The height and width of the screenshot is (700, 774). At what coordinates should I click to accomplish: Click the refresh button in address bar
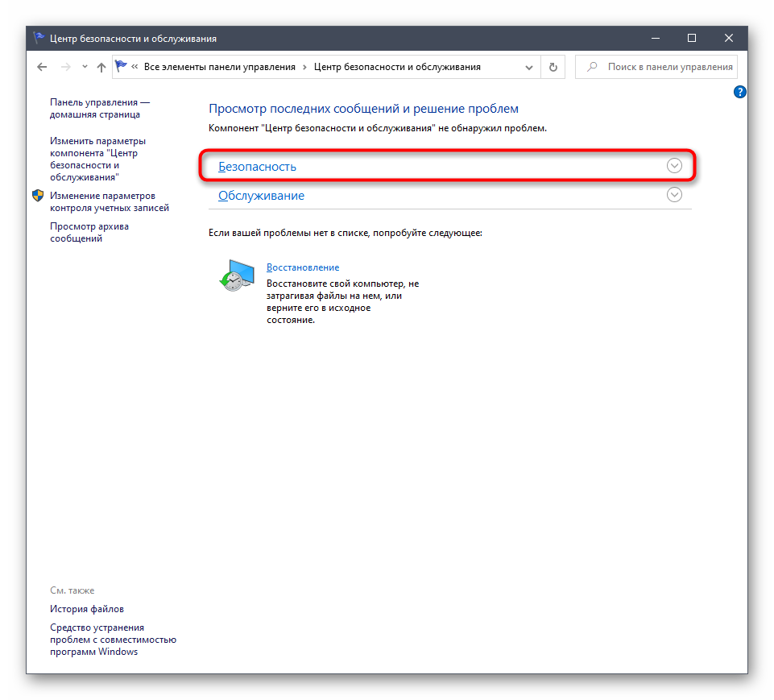(x=553, y=68)
